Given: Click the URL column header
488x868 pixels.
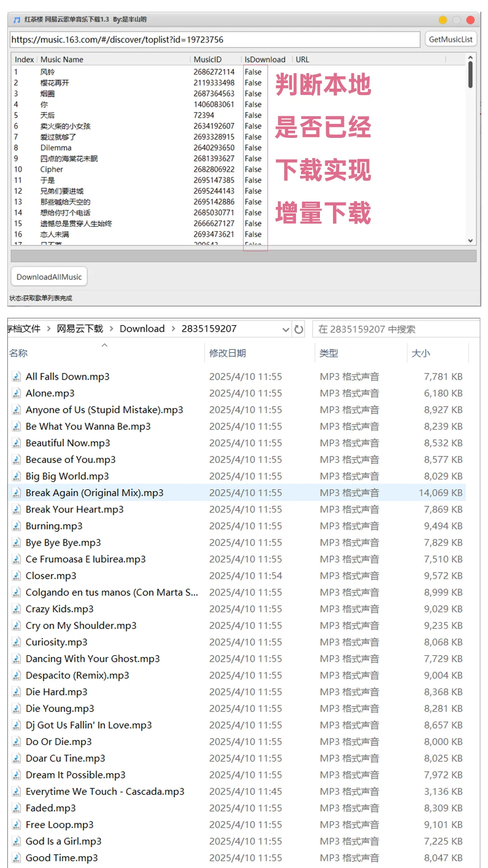Looking at the screenshot, I should pos(302,59).
